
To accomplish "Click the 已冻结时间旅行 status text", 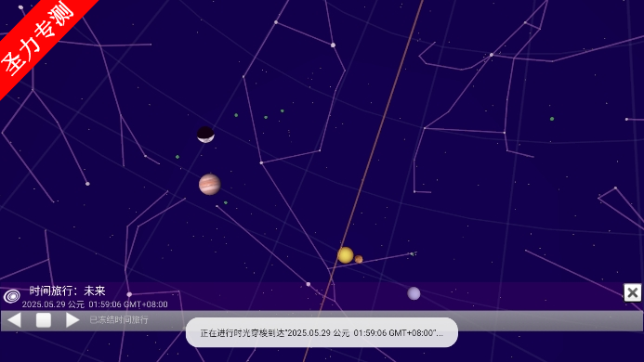I will [119, 319].
